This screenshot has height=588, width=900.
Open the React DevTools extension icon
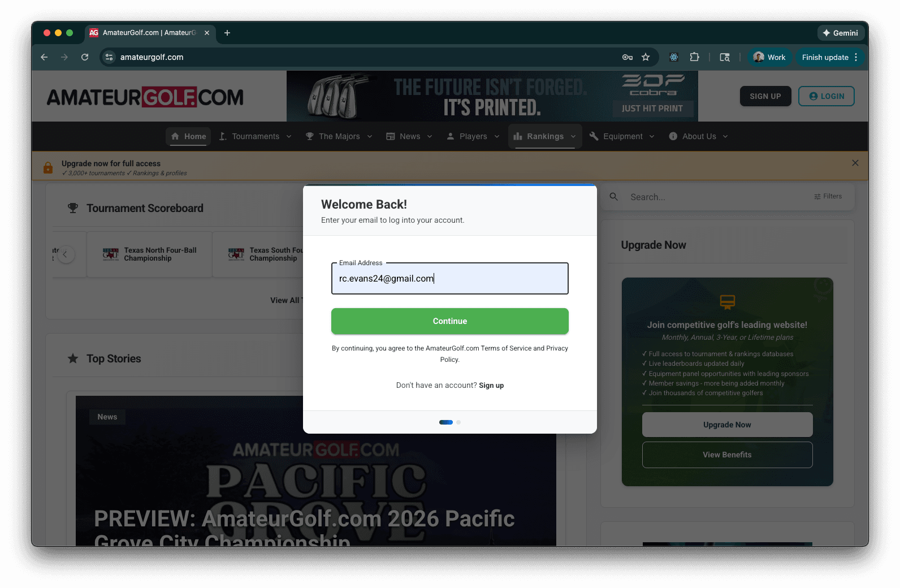pyautogui.click(x=674, y=57)
